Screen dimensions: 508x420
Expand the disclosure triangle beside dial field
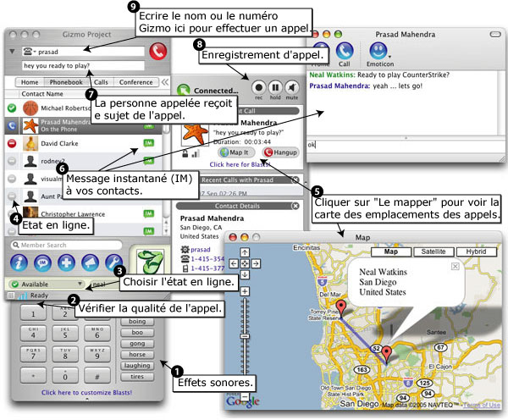click(x=12, y=51)
